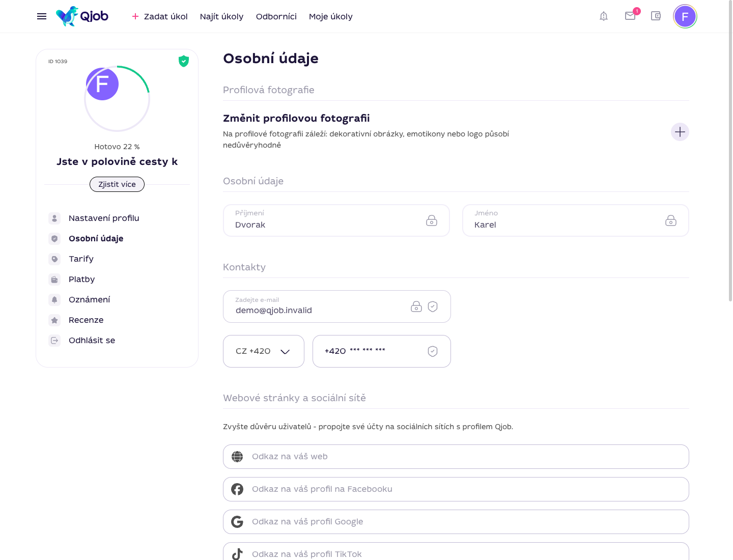This screenshot has width=733, height=560.
Task: Open Moje úkoly in top navigation
Action: 331,16
